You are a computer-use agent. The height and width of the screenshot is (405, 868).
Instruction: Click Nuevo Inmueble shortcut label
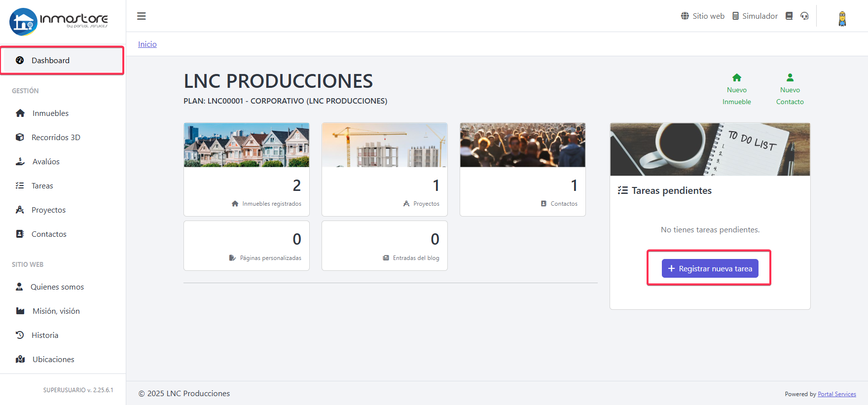point(737,96)
